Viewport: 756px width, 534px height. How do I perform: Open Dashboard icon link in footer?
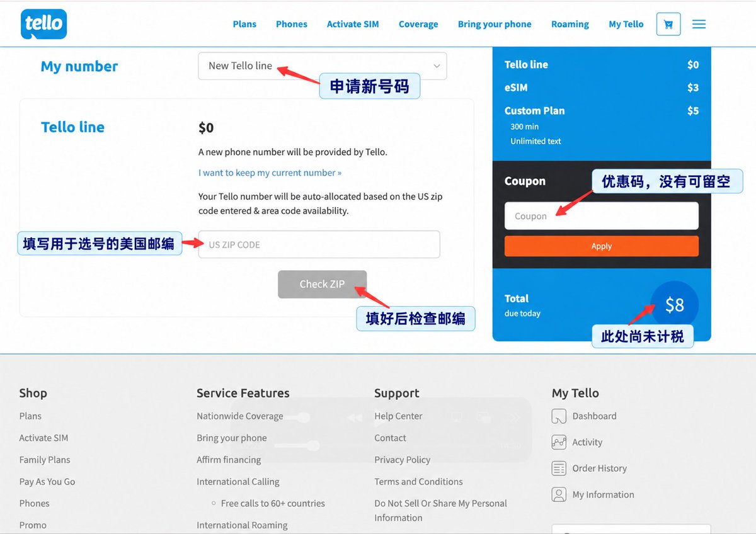[559, 416]
